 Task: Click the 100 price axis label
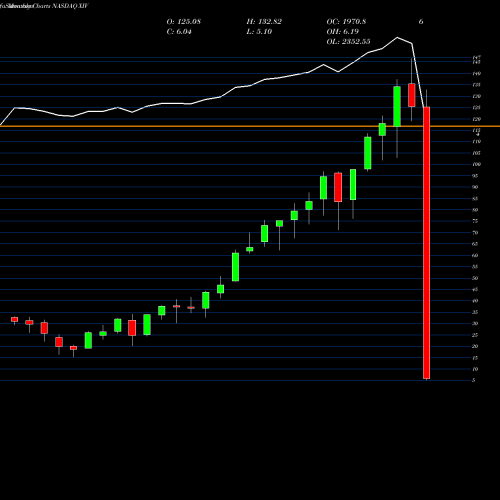[476, 164]
